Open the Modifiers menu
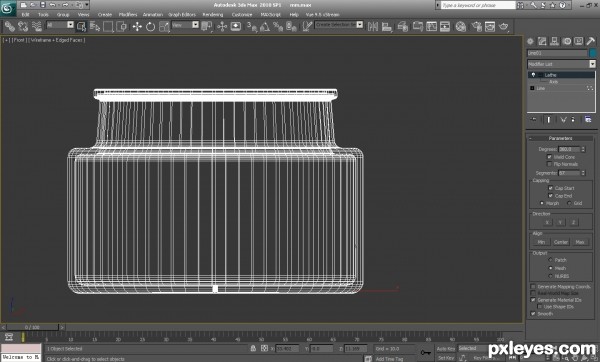The width and height of the screenshot is (600, 362). point(128,15)
